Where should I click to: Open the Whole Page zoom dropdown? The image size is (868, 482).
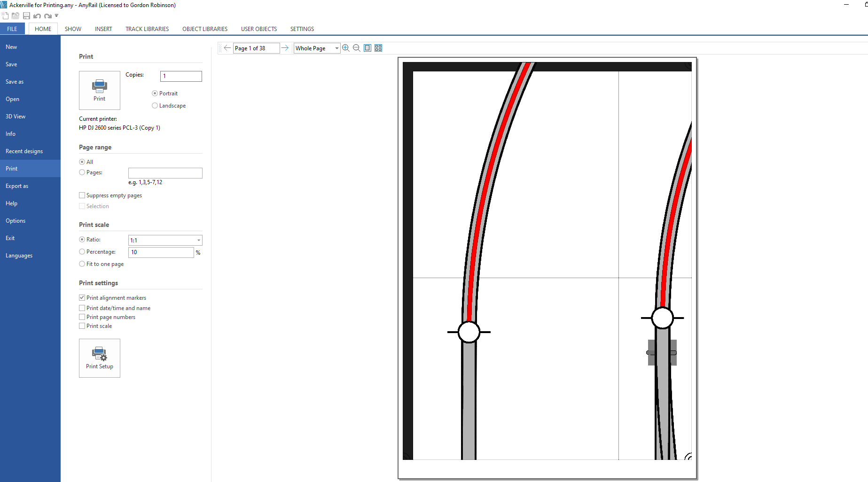pos(336,48)
